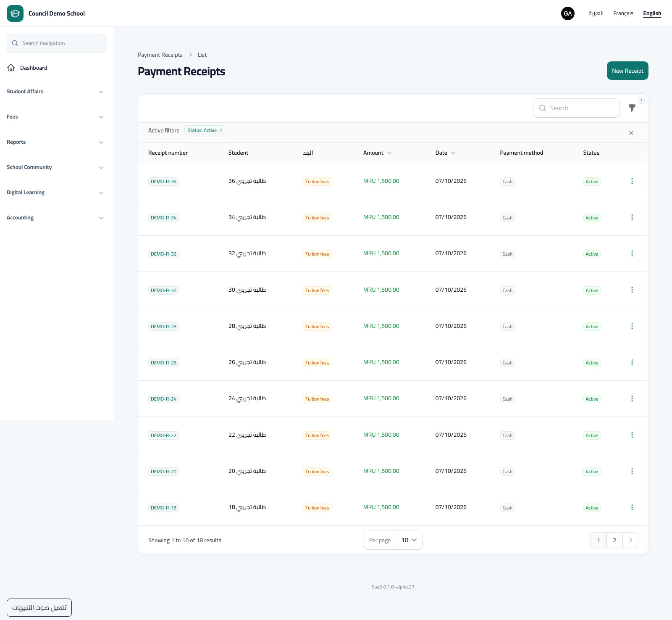Open actions menu for DEMO-R-34 row
Screen dimensions: 672x620
[x=632, y=217]
